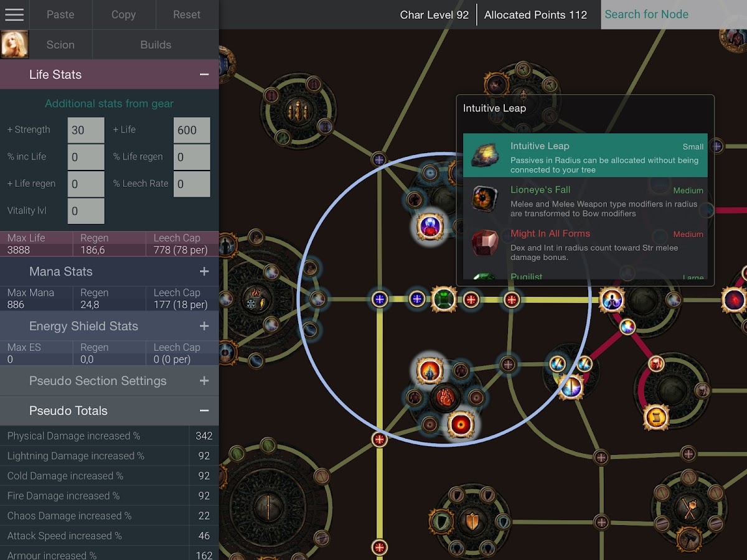Select the anatomical heart node in cluster
Image resolution: width=747 pixels, height=560 pixels.
[x=445, y=397]
